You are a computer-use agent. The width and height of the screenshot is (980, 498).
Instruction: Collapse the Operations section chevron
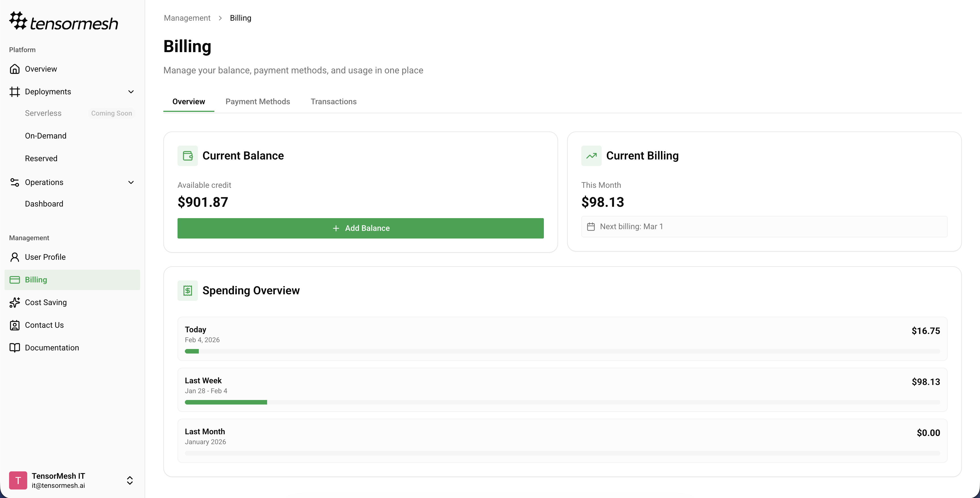131,182
